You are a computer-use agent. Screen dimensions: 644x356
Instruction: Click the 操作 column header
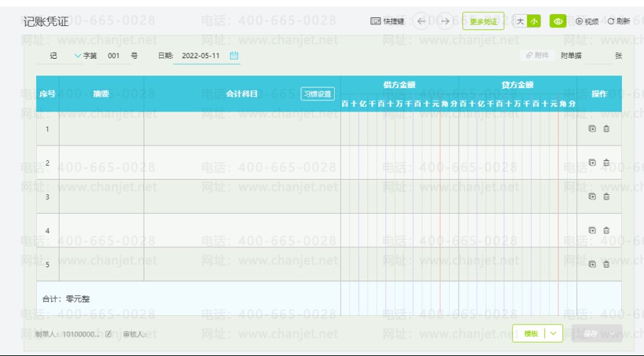click(599, 94)
